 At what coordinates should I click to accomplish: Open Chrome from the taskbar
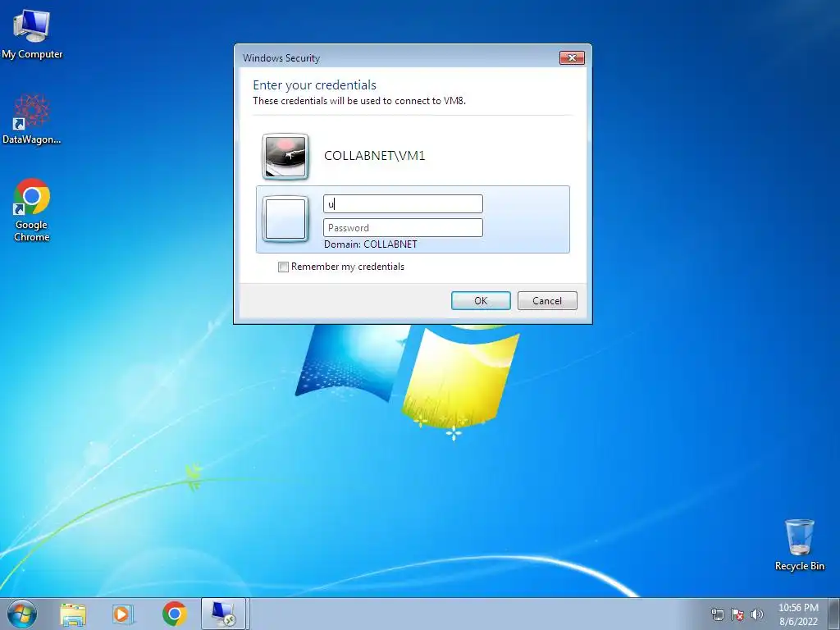tap(174, 614)
